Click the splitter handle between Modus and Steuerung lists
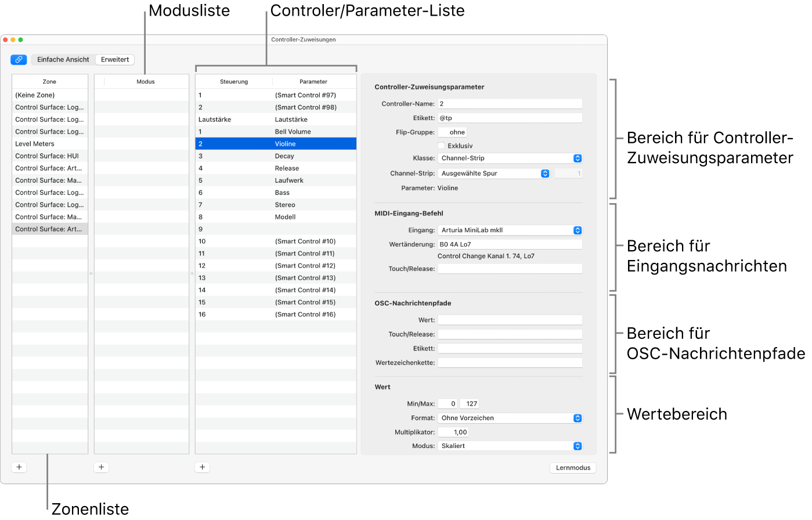The height and width of the screenshot is (520, 812). pyautogui.click(x=192, y=273)
